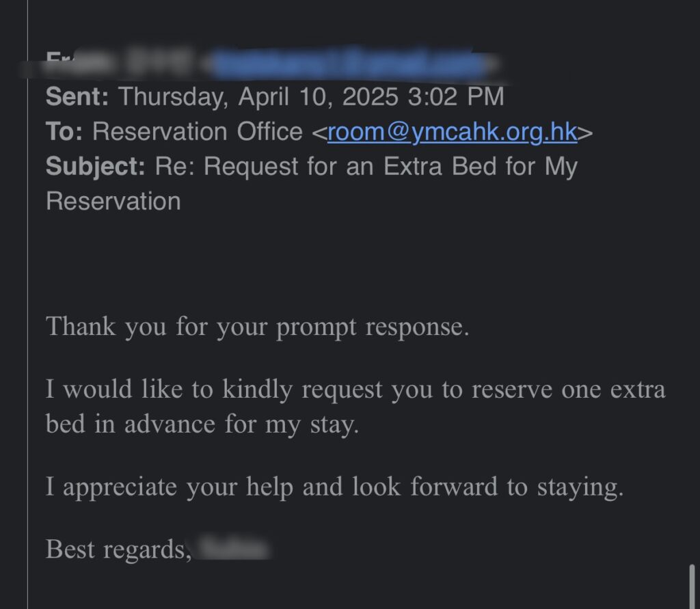Image resolution: width=700 pixels, height=609 pixels.
Task: Open the room@ymcahk.org.hk email link
Action: [453, 132]
